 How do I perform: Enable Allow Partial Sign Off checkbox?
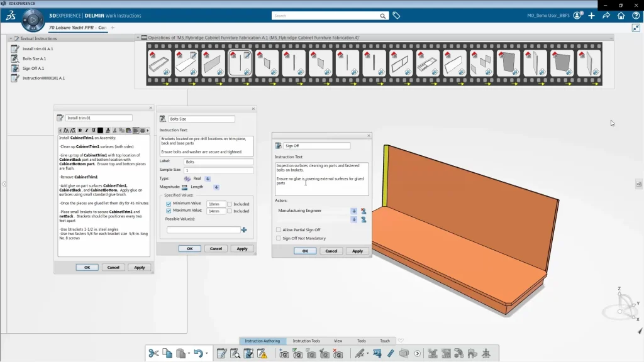(x=279, y=230)
